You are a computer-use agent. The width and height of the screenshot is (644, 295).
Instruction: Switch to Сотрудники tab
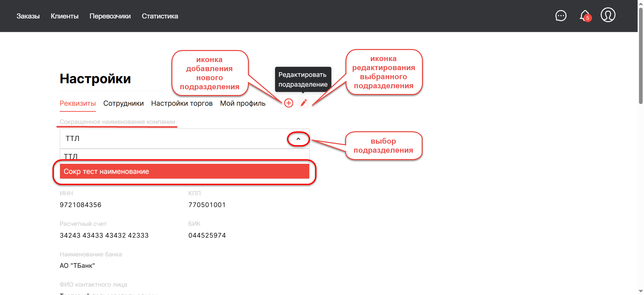pyautogui.click(x=123, y=103)
